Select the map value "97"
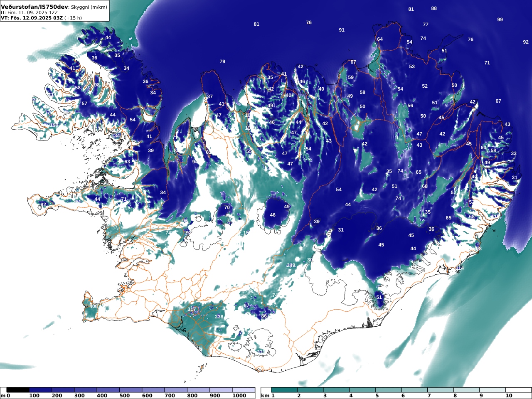 pyautogui.click(x=246, y=305)
